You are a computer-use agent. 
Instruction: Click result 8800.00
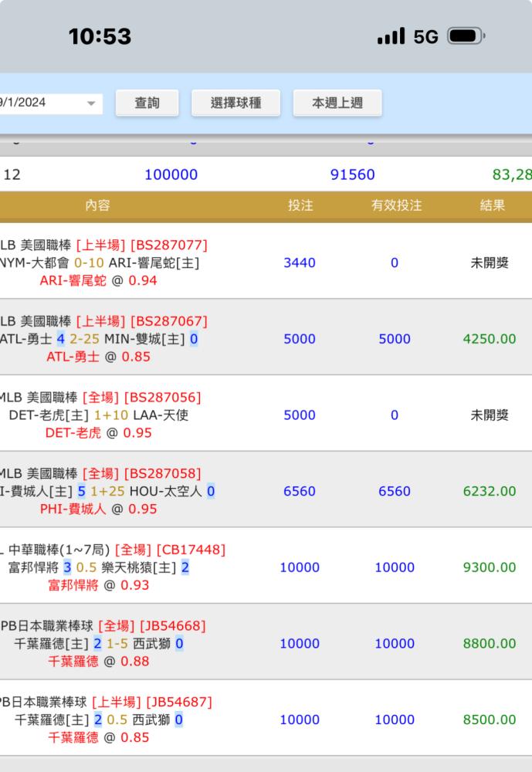(490, 644)
